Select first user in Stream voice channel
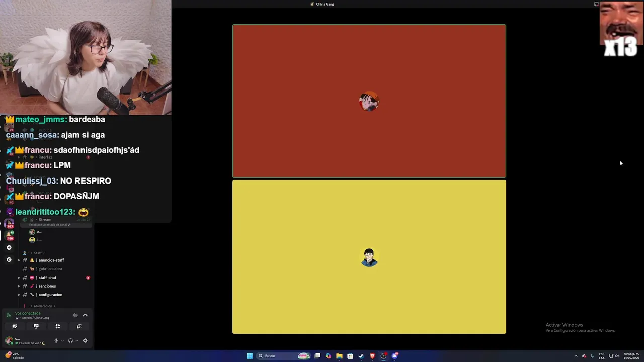The width and height of the screenshot is (644, 362). [35, 232]
